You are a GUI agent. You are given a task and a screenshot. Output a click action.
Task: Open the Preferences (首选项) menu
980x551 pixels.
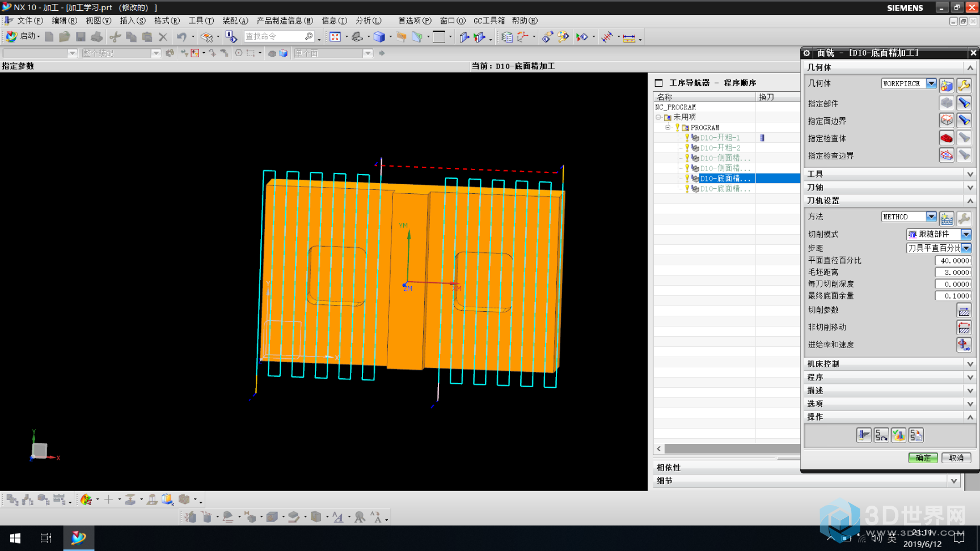click(415, 20)
